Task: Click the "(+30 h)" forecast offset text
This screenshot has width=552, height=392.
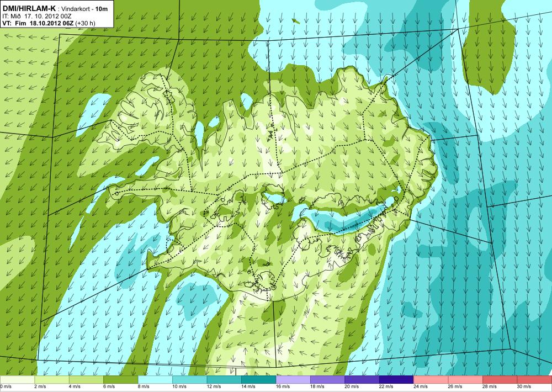Action: click(x=85, y=23)
